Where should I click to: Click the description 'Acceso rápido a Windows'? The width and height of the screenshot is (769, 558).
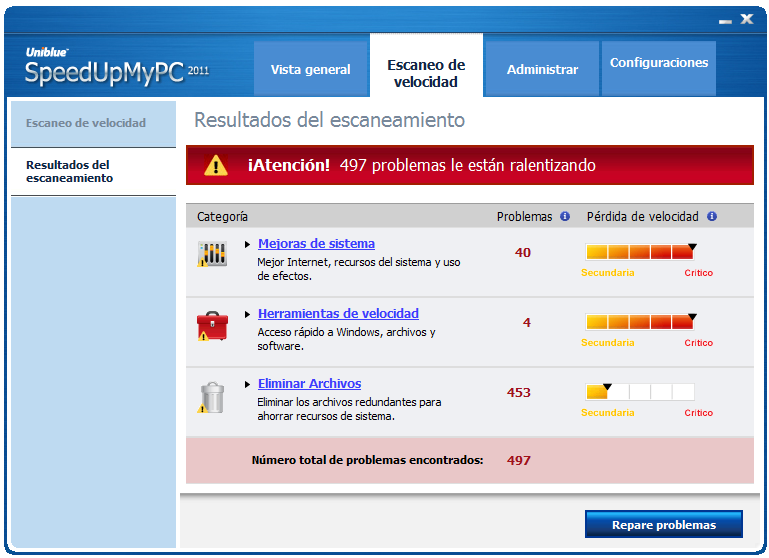(x=346, y=339)
